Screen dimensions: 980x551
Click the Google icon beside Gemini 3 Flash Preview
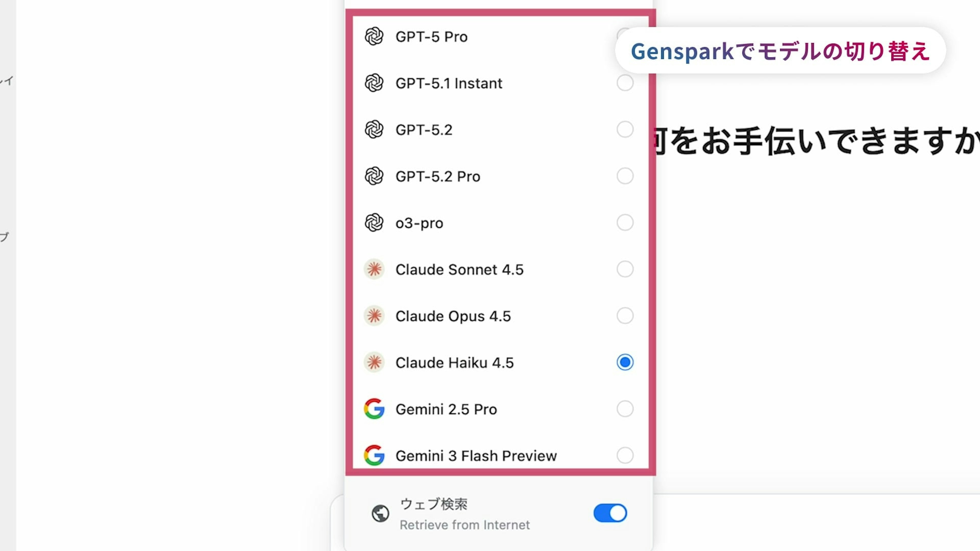click(374, 455)
